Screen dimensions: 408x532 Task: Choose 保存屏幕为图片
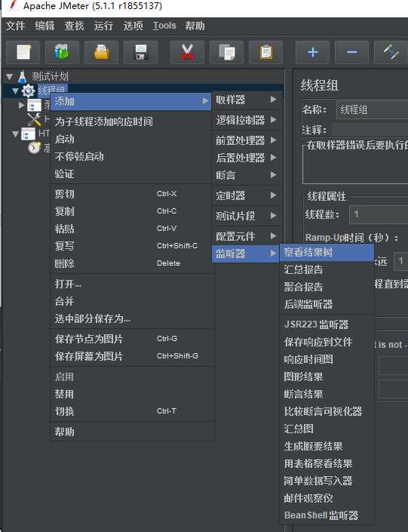click(131, 356)
